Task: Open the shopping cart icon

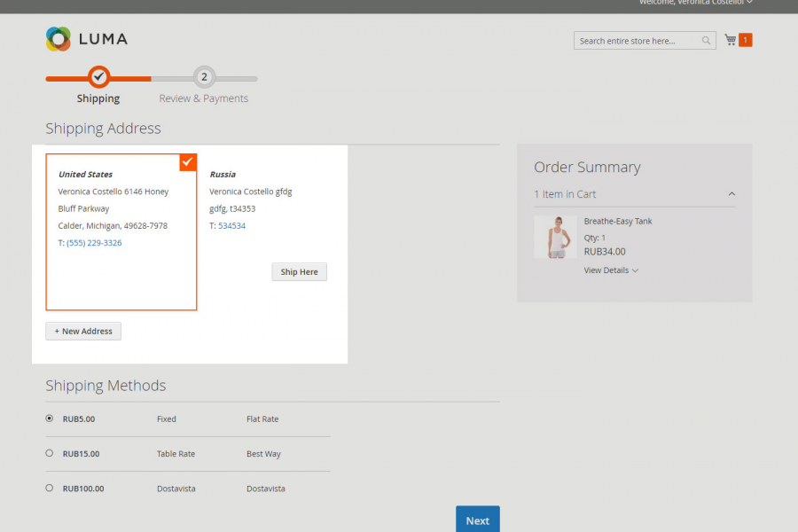Action: tap(731, 40)
